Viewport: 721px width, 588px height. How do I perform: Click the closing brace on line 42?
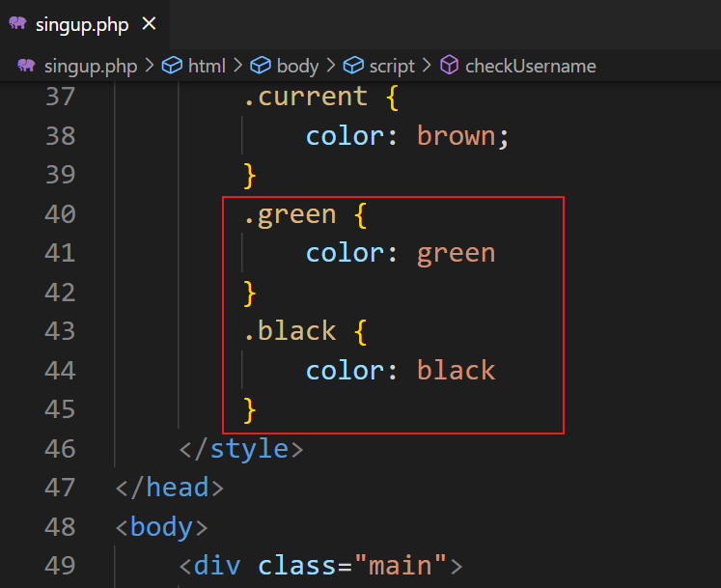point(250,294)
